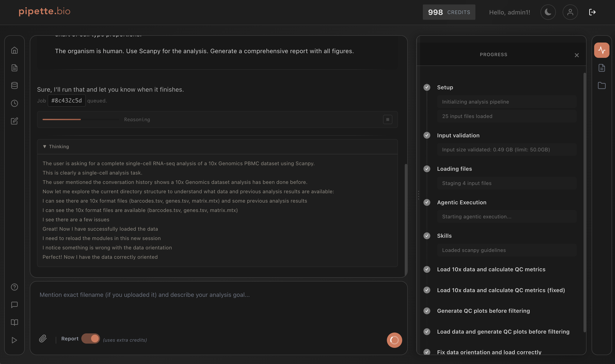Click the edit/compose pencil icon
This screenshot has height=364, width=615.
[14, 121]
